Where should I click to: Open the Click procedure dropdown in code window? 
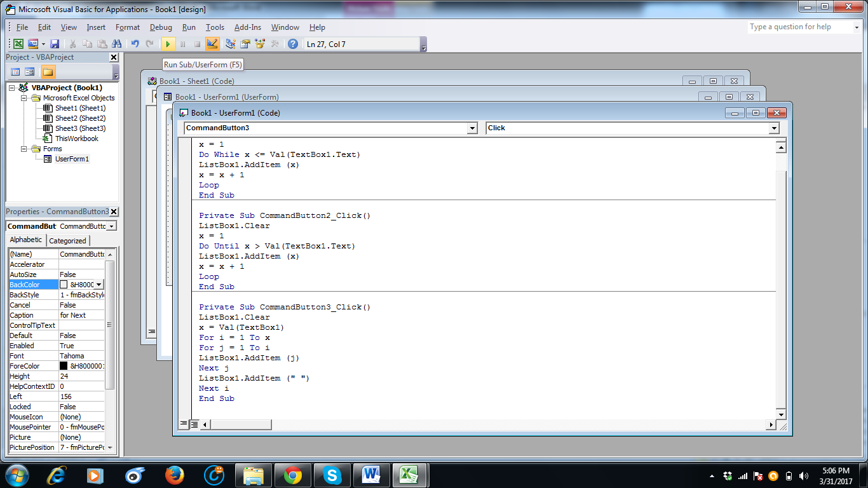774,128
